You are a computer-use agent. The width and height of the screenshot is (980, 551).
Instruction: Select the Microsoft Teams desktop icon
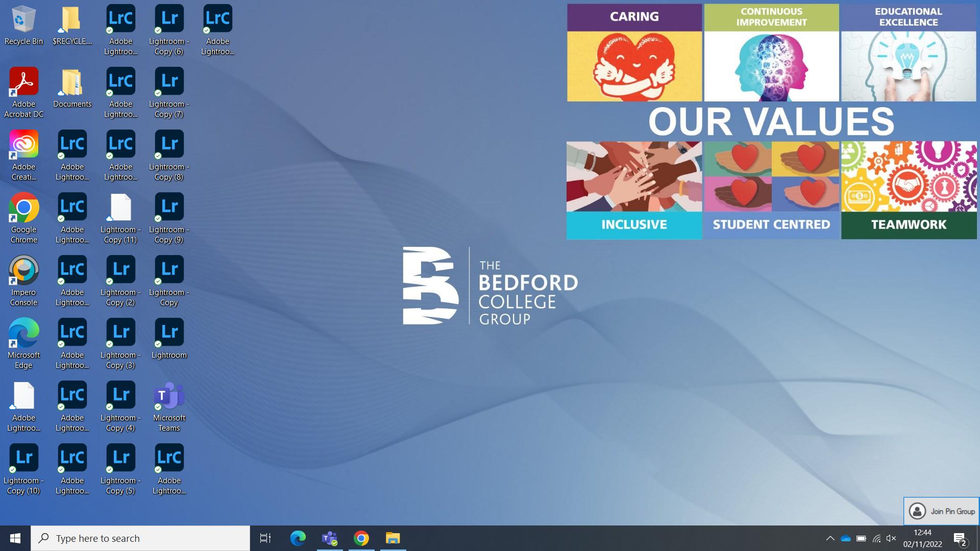[x=169, y=395]
